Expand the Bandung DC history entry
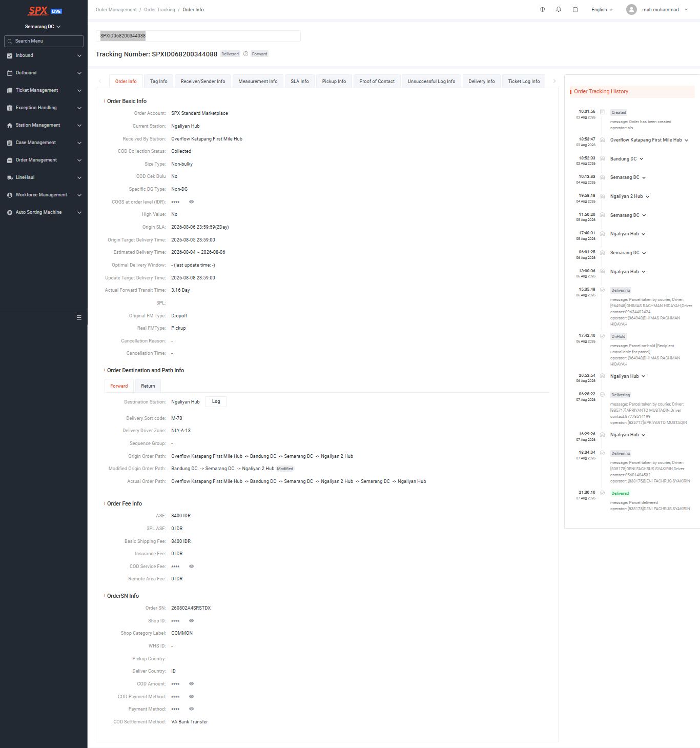Image resolution: width=700 pixels, height=748 pixels. point(641,159)
